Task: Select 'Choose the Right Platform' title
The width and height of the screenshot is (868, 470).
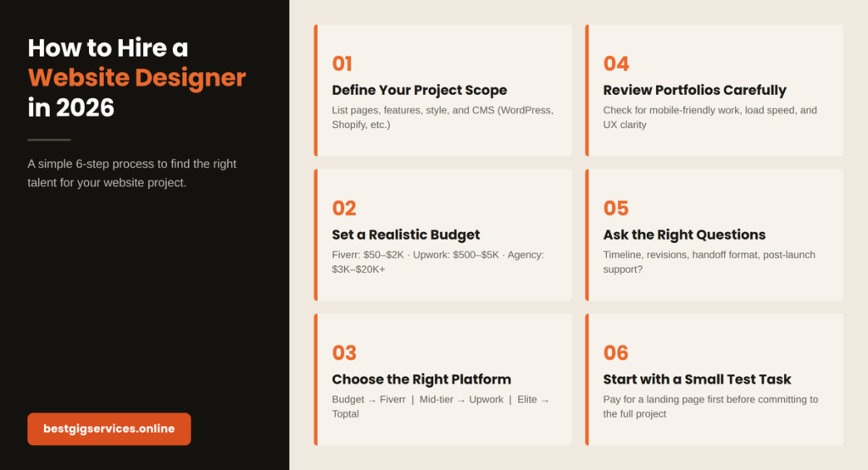Action: (x=421, y=379)
